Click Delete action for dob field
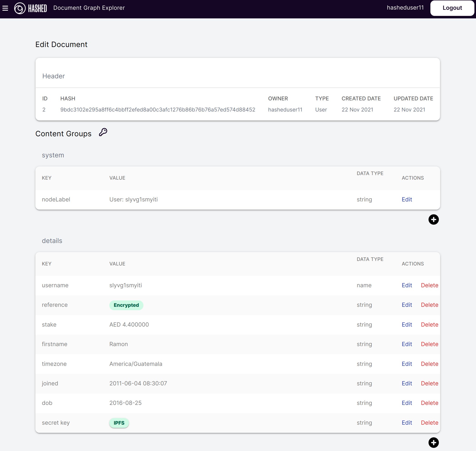This screenshot has height=451, width=476. 429,403
